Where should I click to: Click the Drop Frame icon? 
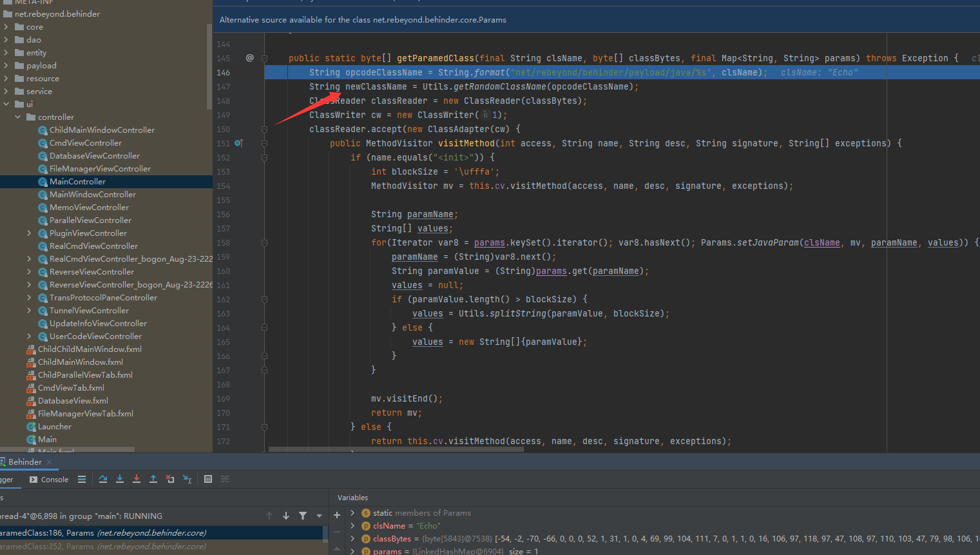point(170,479)
